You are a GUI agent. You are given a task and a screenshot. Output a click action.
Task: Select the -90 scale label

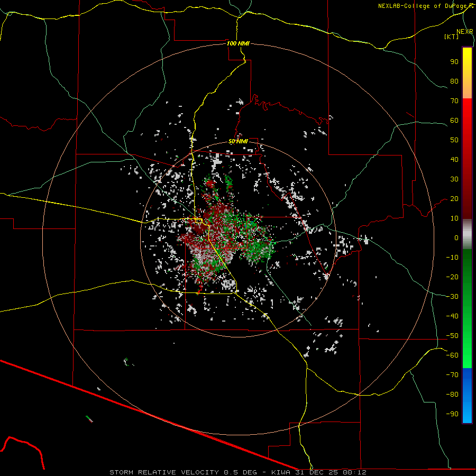(x=452, y=414)
